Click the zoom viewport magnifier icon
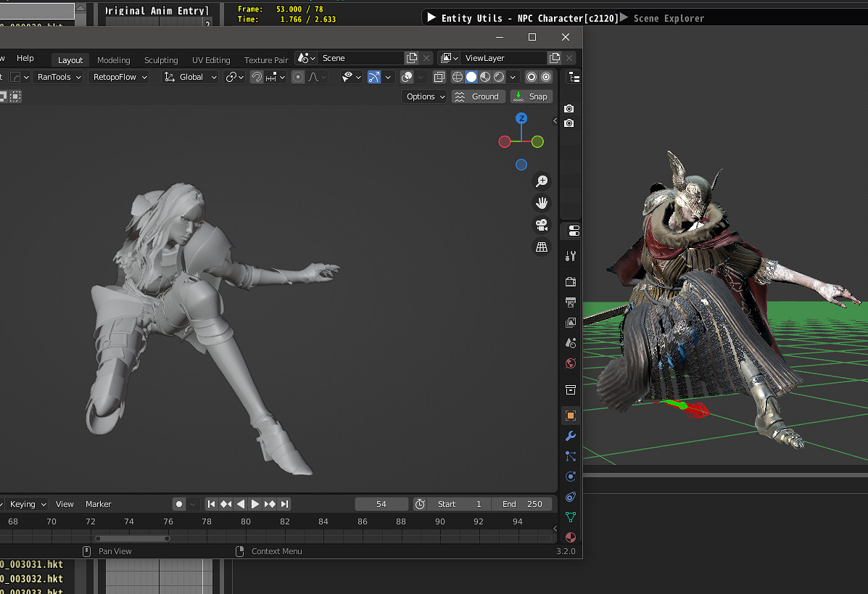 click(541, 181)
